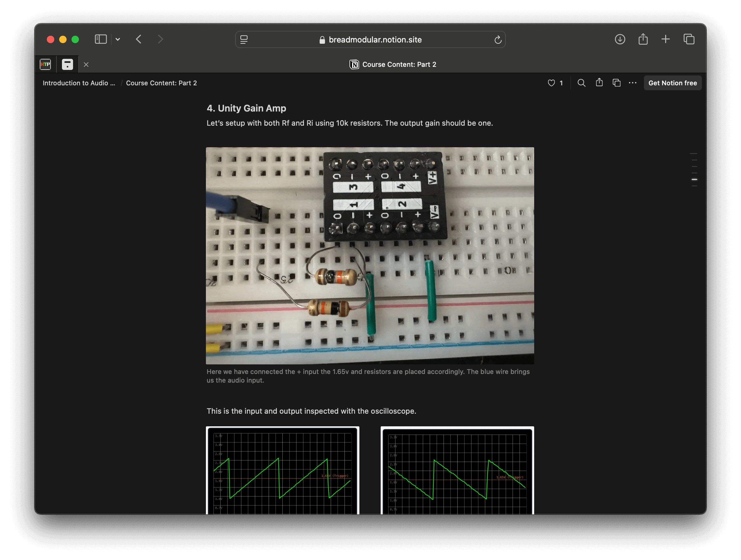The image size is (741, 560).
Task: Open the tab group chevron dropdown
Action: click(117, 39)
